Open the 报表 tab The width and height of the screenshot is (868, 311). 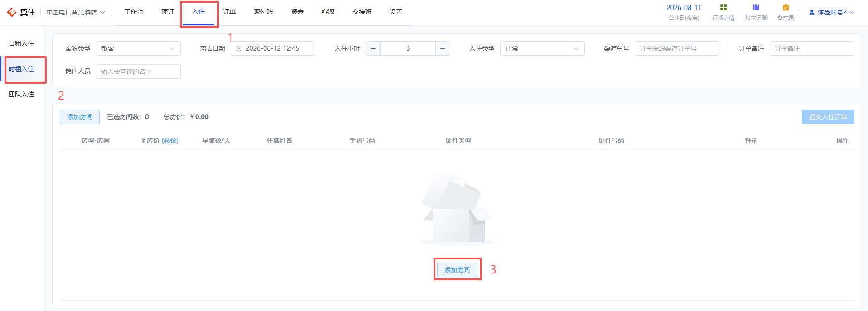pos(297,12)
